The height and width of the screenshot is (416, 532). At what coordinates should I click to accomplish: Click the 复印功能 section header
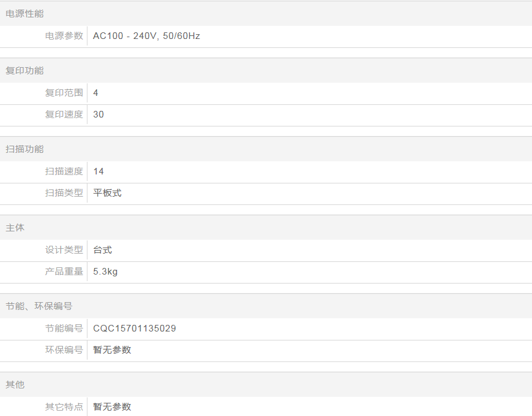tap(25, 71)
